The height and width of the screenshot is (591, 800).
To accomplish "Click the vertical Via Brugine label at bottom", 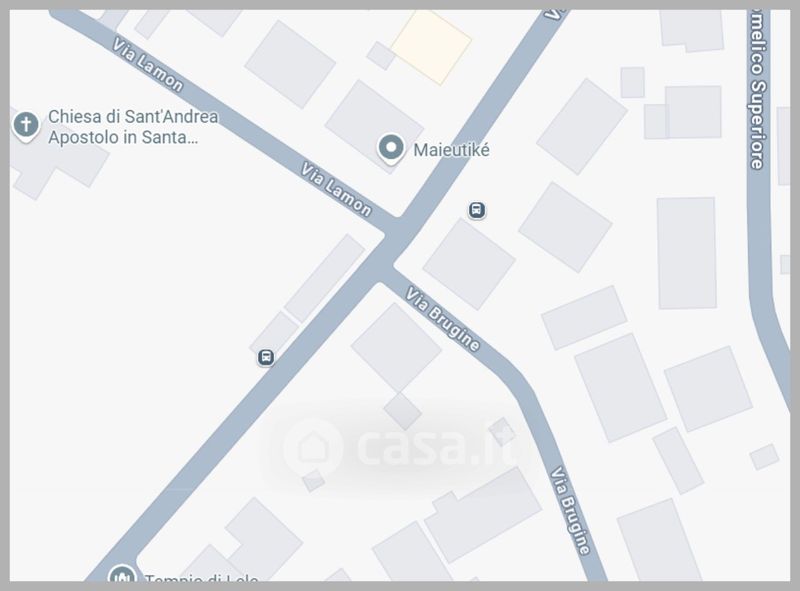I will 570,510.
